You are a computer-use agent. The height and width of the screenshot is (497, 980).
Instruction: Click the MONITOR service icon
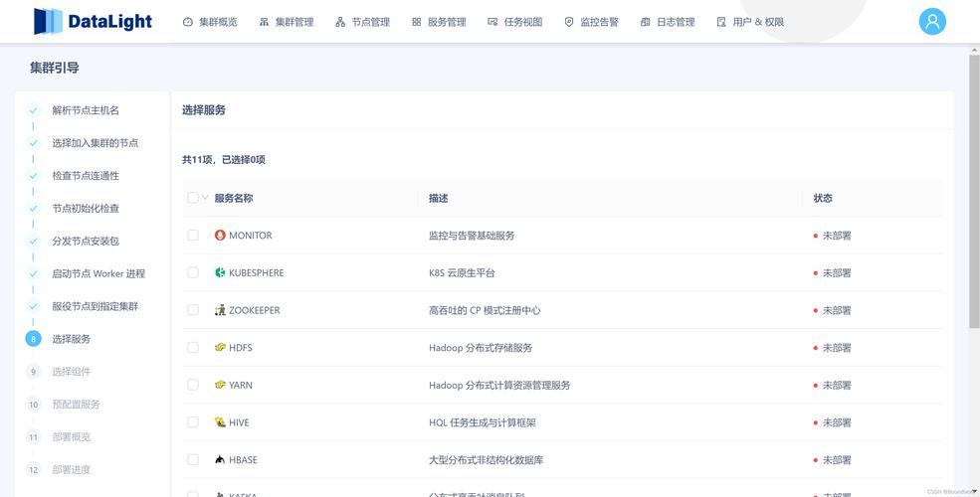pos(220,235)
